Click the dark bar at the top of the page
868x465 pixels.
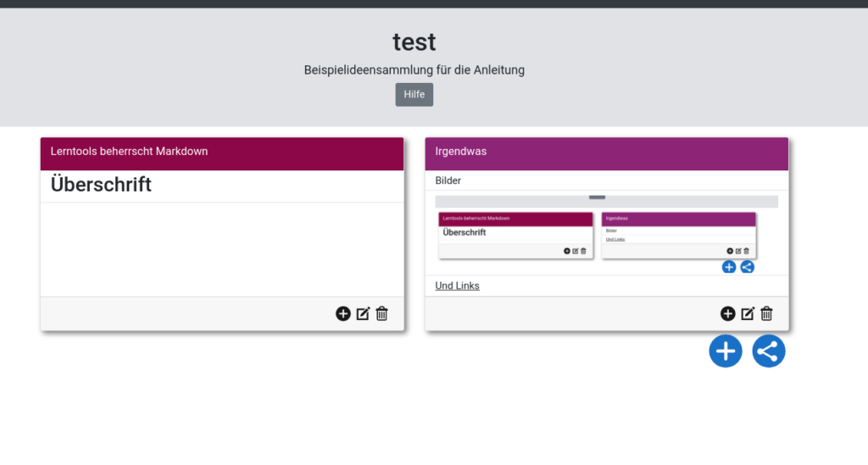coord(434,3)
